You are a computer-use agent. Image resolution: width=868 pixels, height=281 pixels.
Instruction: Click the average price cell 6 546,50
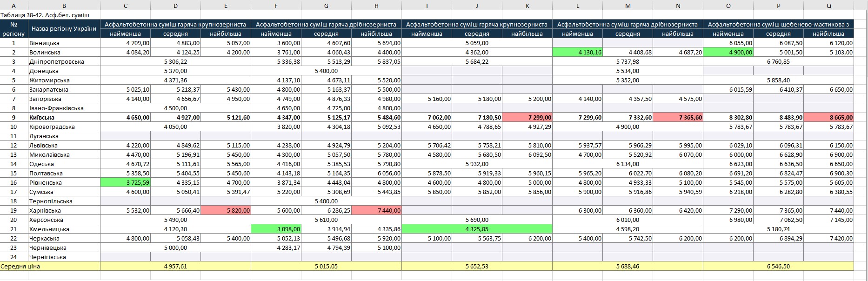(778, 267)
